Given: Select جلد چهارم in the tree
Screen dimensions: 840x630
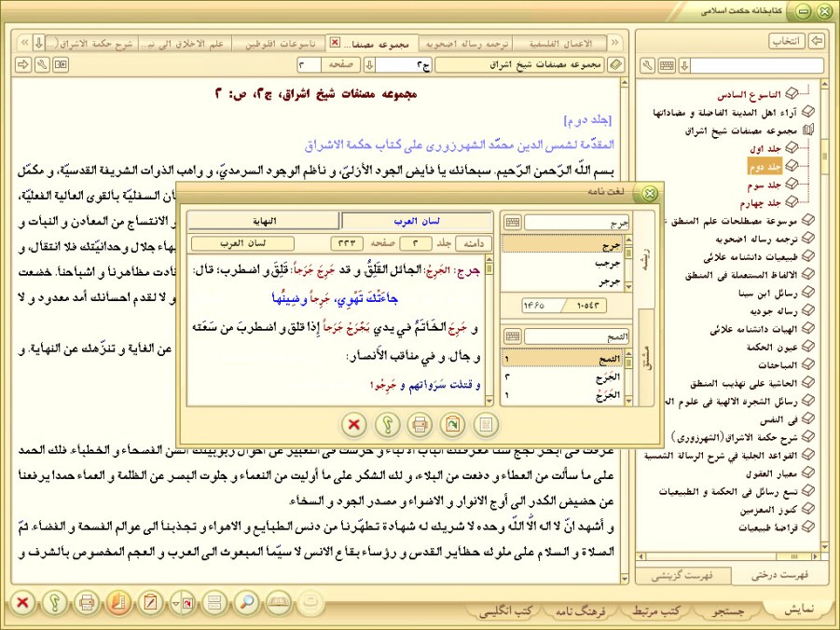Looking at the screenshot, I should 761,203.
